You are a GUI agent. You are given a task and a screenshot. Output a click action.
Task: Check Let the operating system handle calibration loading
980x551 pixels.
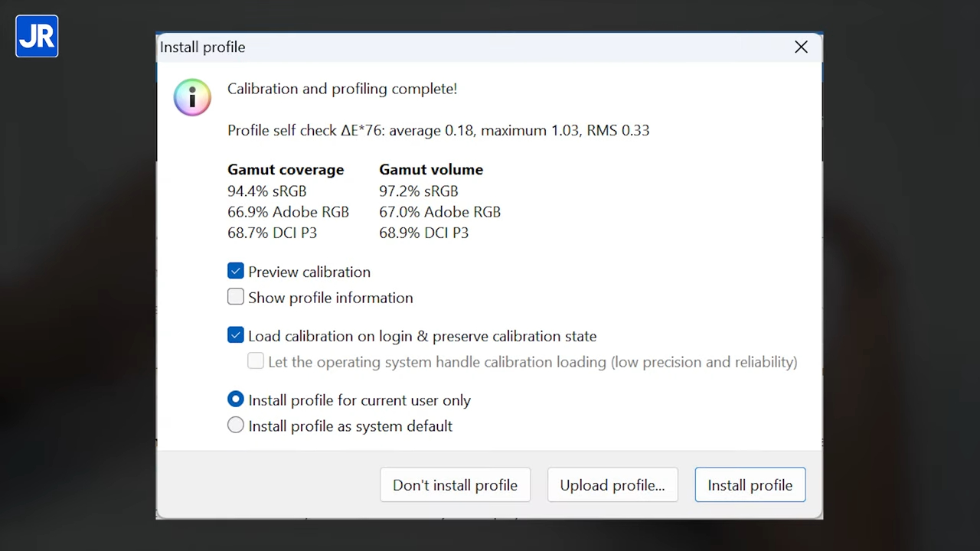pyautogui.click(x=256, y=361)
